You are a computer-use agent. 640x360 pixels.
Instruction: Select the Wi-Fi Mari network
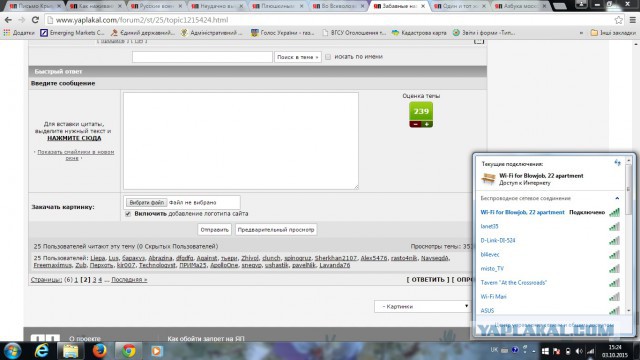[x=550, y=297]
